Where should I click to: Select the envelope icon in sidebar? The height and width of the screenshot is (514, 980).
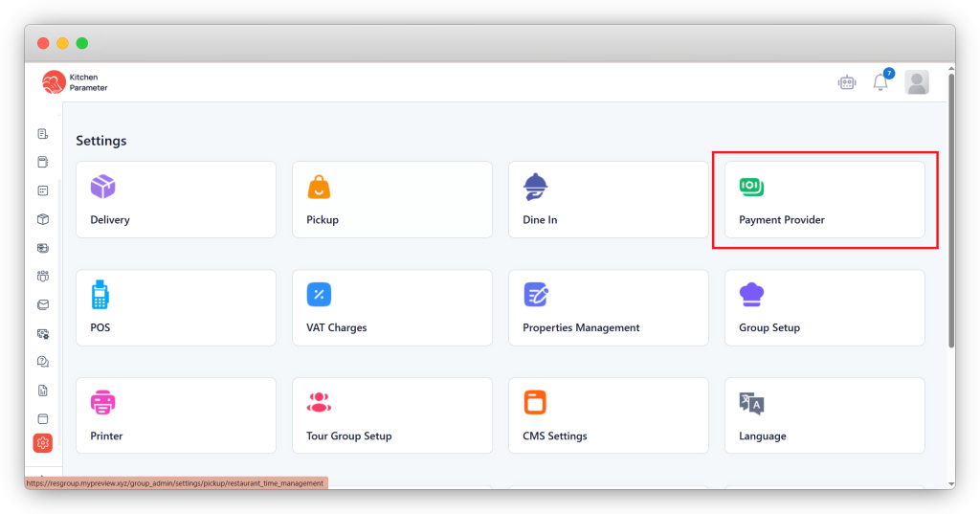coord(42,305)
